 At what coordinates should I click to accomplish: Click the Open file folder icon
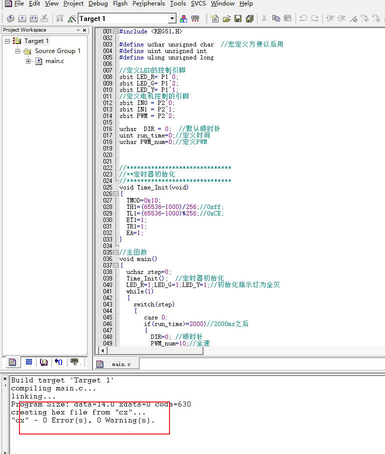coord(227,19)
